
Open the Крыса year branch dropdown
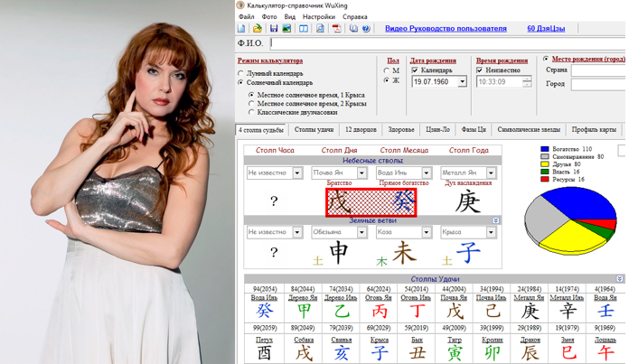491,232
